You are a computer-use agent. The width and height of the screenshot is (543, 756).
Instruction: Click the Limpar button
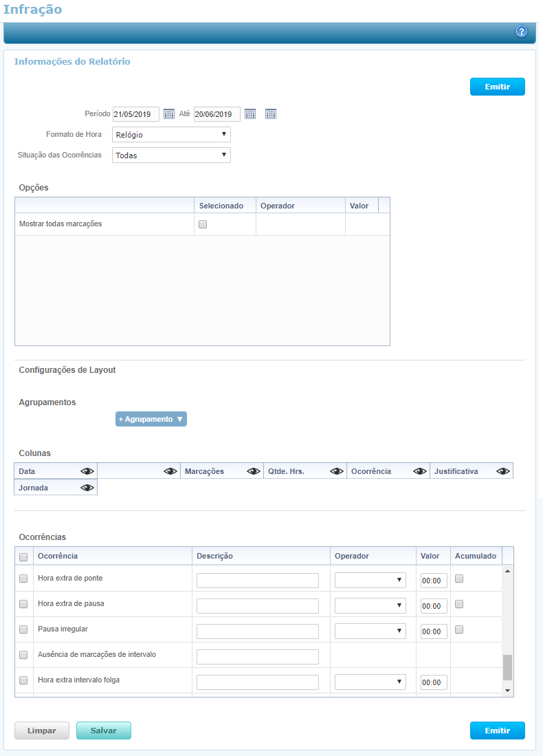pos(42,731)
